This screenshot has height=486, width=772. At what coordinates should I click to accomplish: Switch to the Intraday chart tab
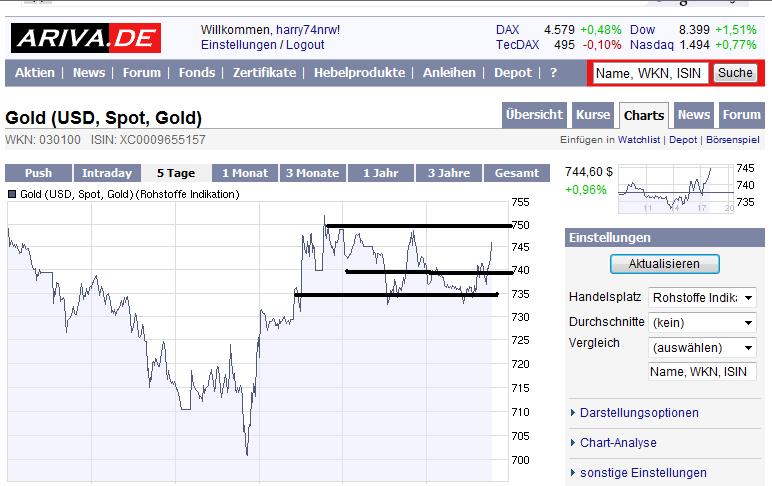click(107, 173)
